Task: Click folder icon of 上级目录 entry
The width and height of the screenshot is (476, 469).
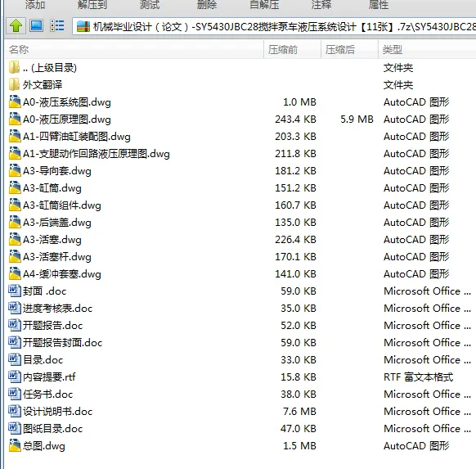Action: pyautogui.click(x=14, y=67)
